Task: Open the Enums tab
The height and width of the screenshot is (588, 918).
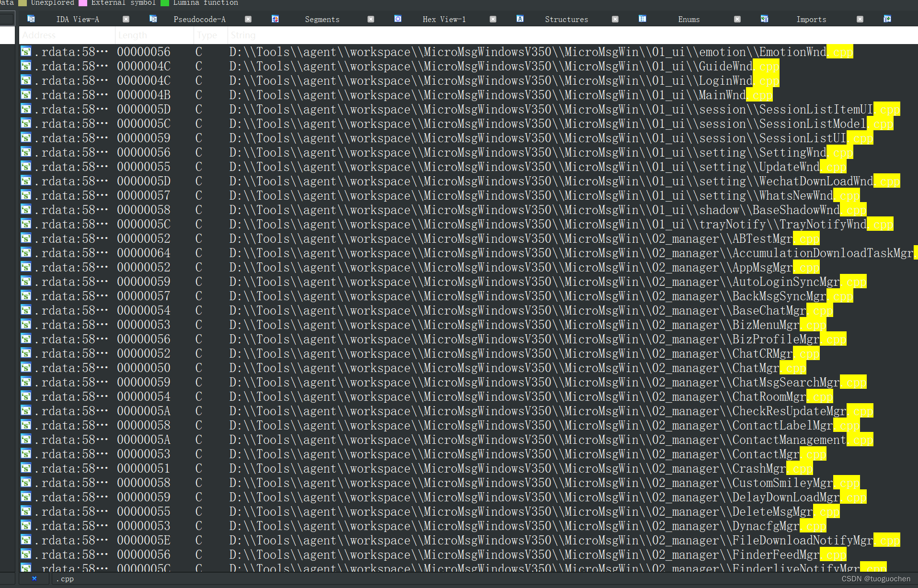Action: (689, 19)
